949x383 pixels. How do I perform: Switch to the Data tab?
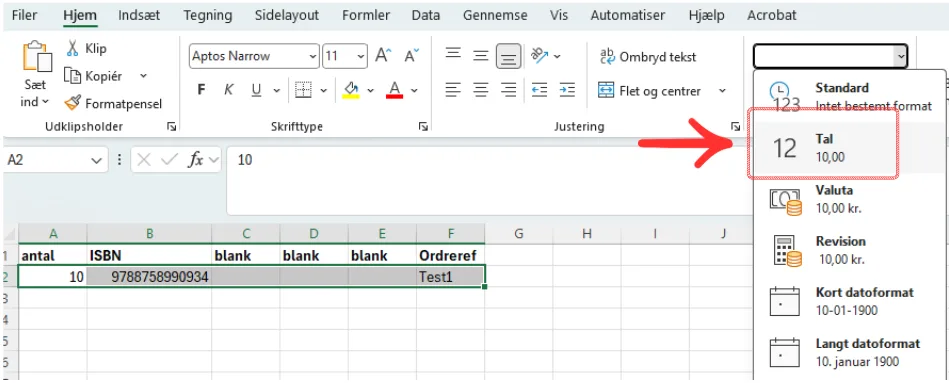pyautogui.click(x=425, y=15)
